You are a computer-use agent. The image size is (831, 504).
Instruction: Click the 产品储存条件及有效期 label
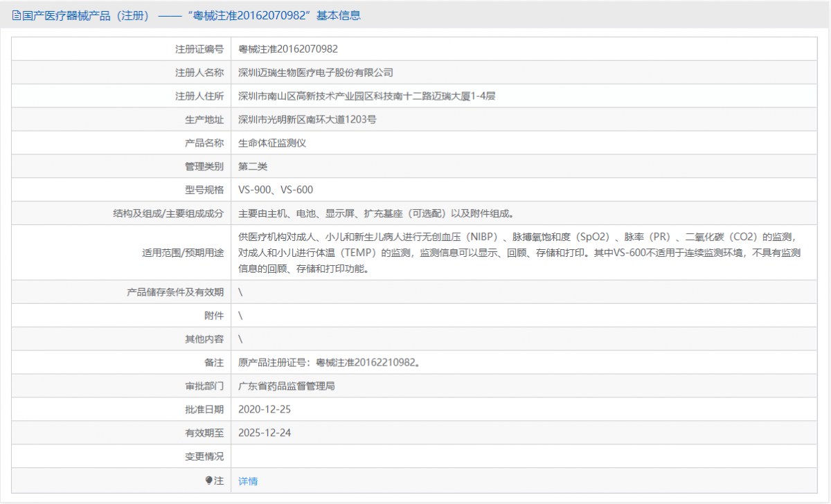pos(175,292)
